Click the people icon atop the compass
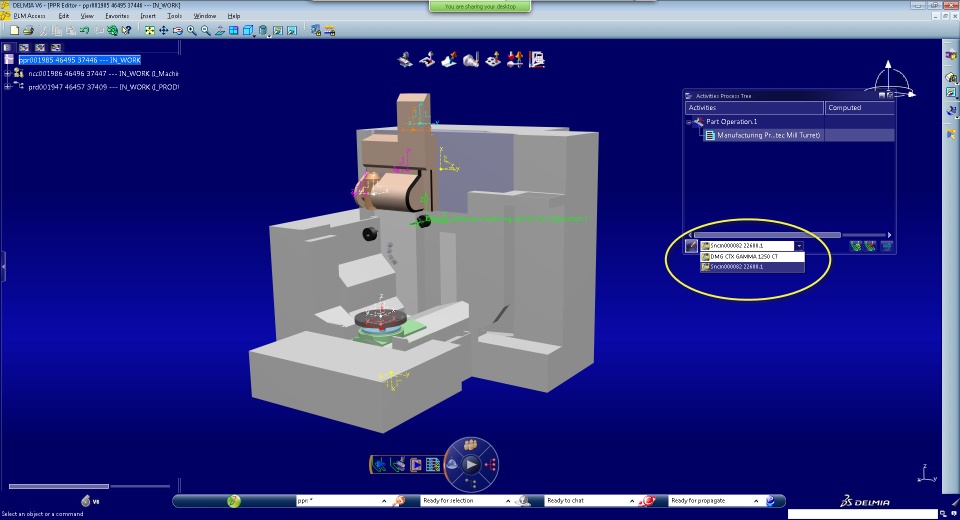Image resolution: width=960 pixels, height=520 pixels. tap(470, 445)
